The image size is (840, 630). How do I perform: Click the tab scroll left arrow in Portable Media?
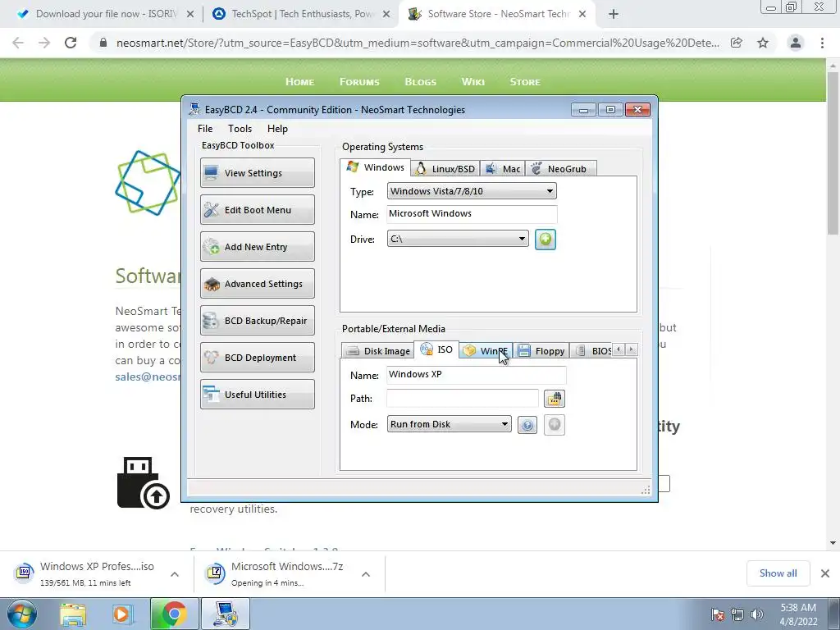pos(619,349)
